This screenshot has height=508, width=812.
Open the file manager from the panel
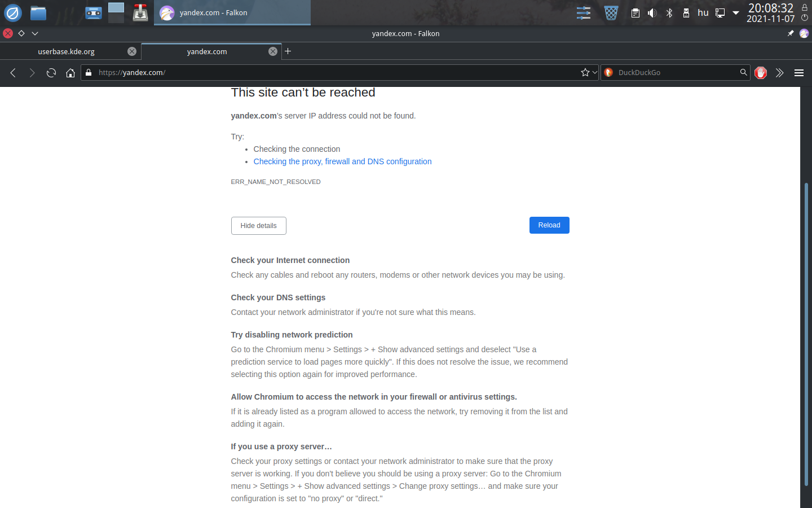click(38, 12)
